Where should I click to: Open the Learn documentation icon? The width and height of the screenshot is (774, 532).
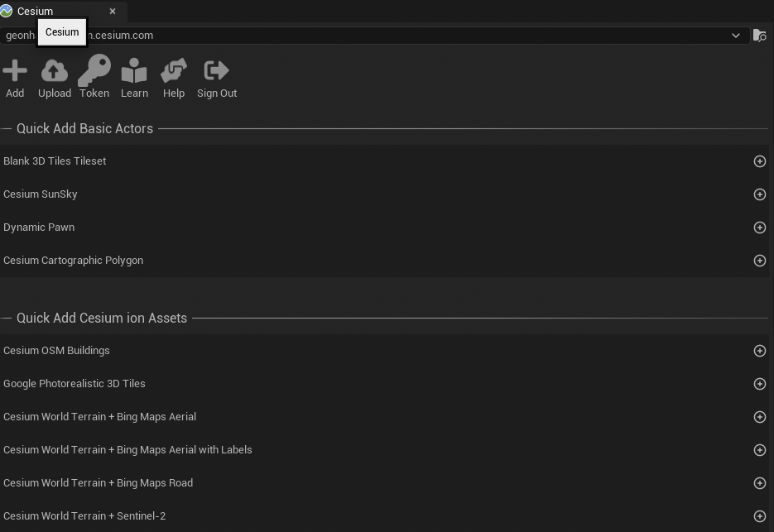click(x=134, y=70)
